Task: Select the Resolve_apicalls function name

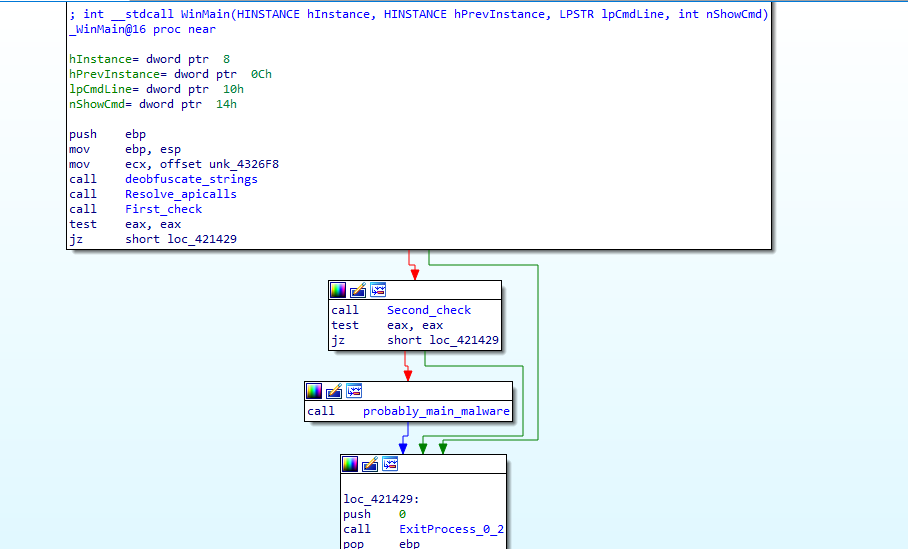Action: (x=181, y=194)
